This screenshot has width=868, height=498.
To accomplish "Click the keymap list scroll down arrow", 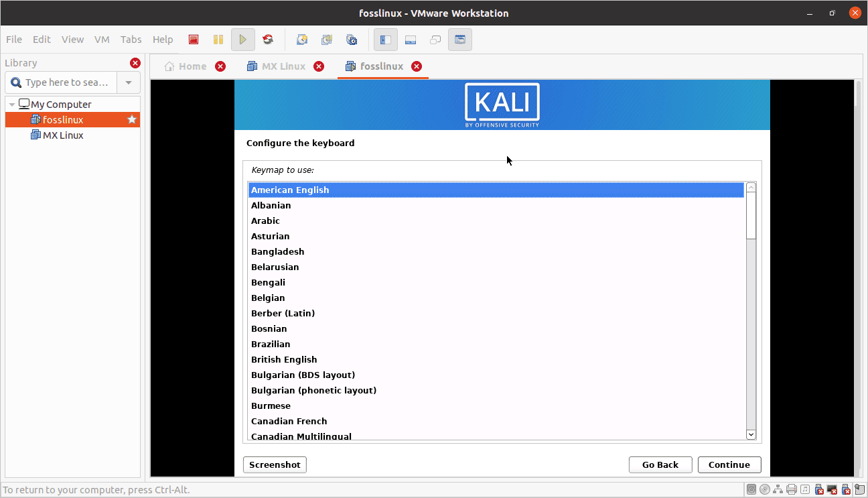I will pos(751,434).
